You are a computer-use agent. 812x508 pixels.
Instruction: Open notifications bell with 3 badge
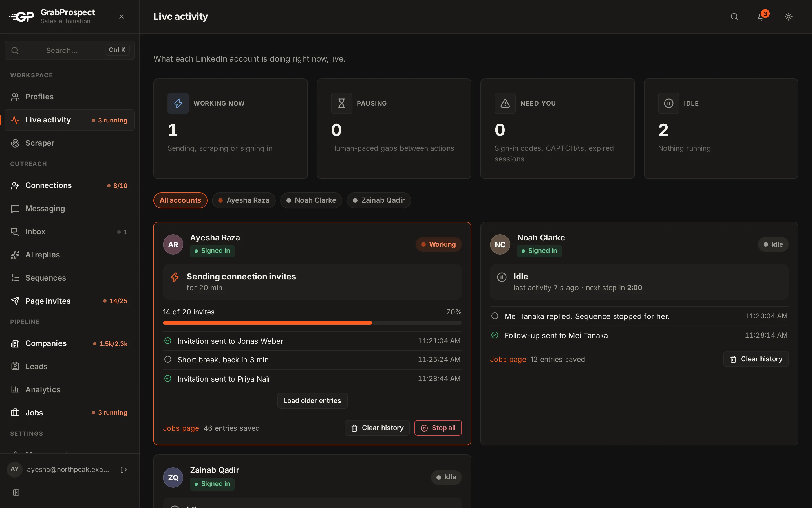[761, 16]
